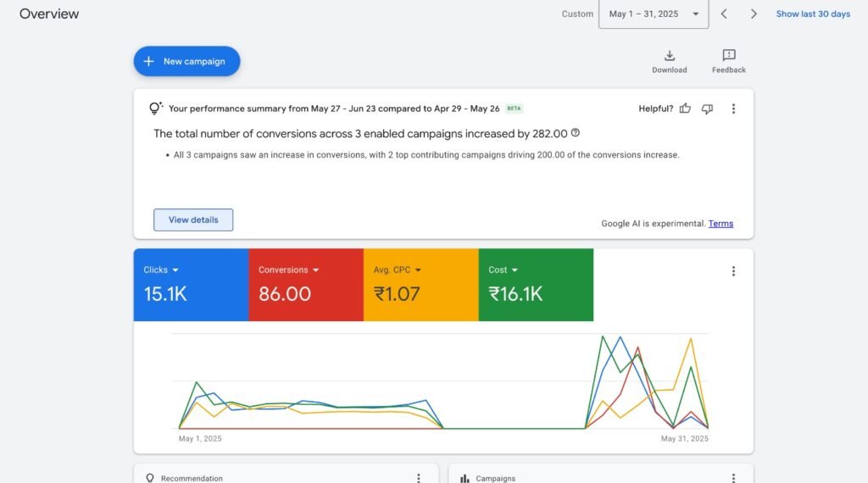Click the ₹1.07 average CPC value
The height and width of the screenshot is (483, 868).
[397, 294]
